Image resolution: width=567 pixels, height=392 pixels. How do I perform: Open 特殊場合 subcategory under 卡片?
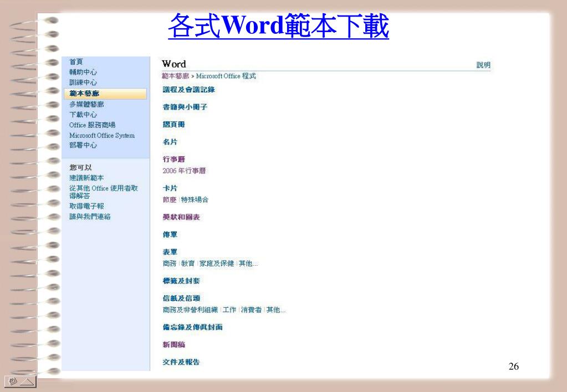pos(195,200)
